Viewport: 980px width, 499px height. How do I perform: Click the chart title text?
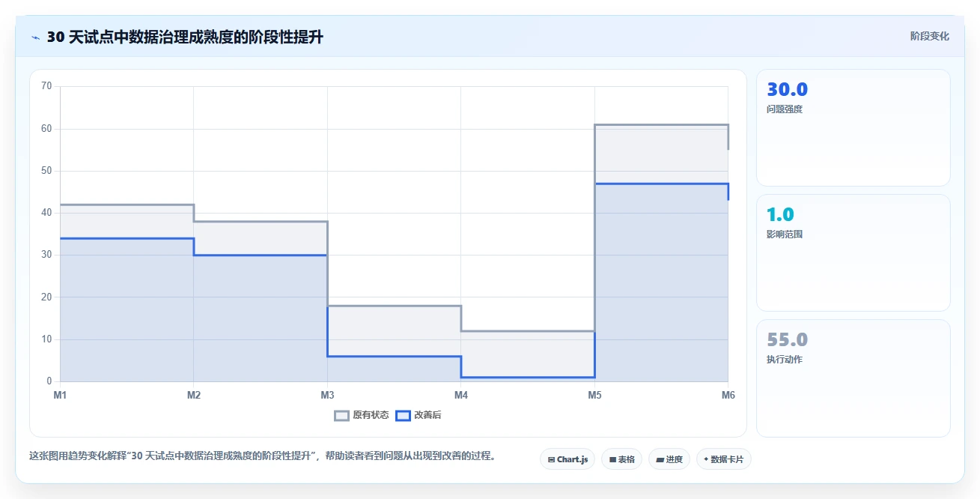tap(185, 37)
